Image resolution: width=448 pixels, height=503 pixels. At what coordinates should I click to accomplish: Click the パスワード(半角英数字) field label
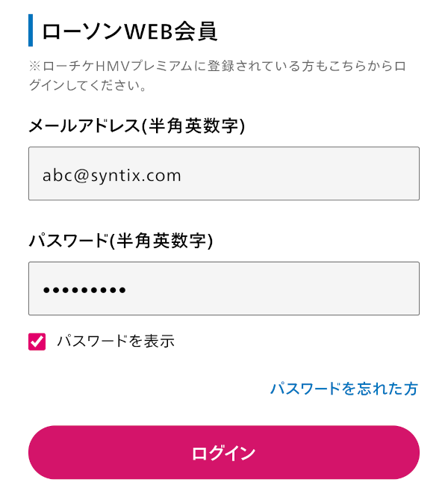click(x=120, y=241)
